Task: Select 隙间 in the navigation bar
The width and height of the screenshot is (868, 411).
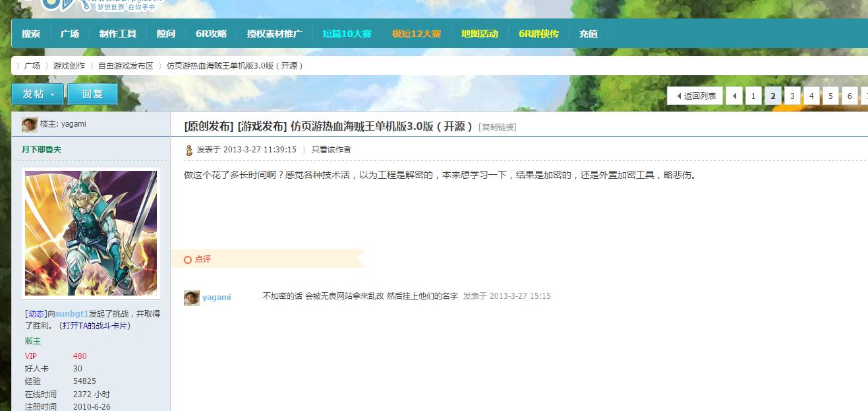Action: (x=166, y=34)
